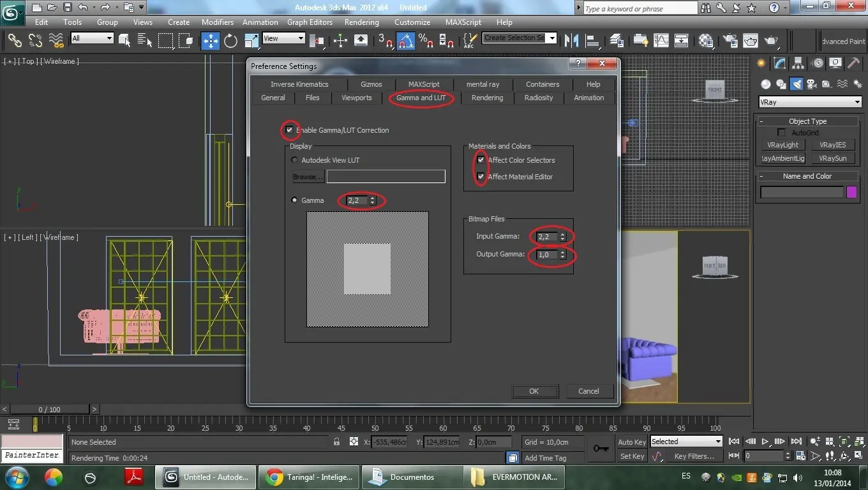Image resolution: width=868 pixels, height=490 pixels.
Task: Toggle Affect Material Editor checkbox
Action: [x=481, y=176]
